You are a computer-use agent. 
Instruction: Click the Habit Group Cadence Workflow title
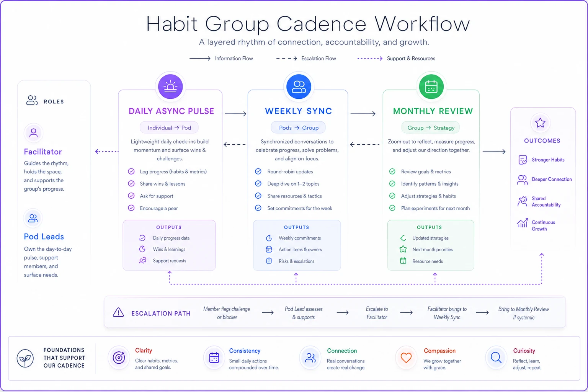pyautogui.click(x=308, y=24)
